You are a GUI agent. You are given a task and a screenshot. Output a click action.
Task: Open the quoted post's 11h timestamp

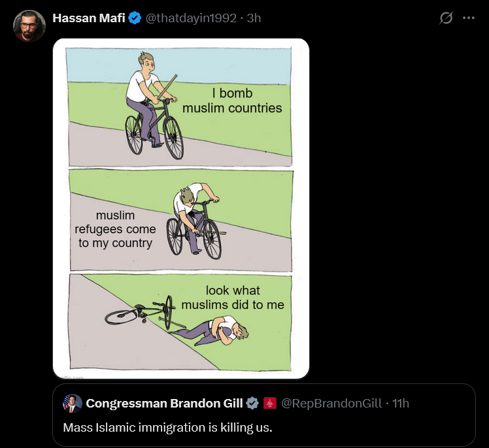click(x=401, y=403)
